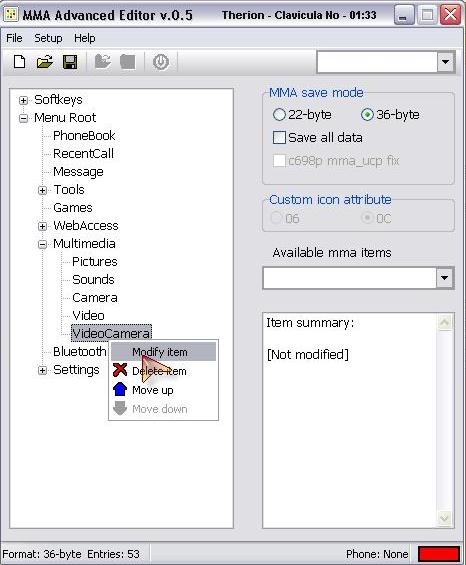Choose Move up from context menu
466x565 pixels.
coord(163,390)
